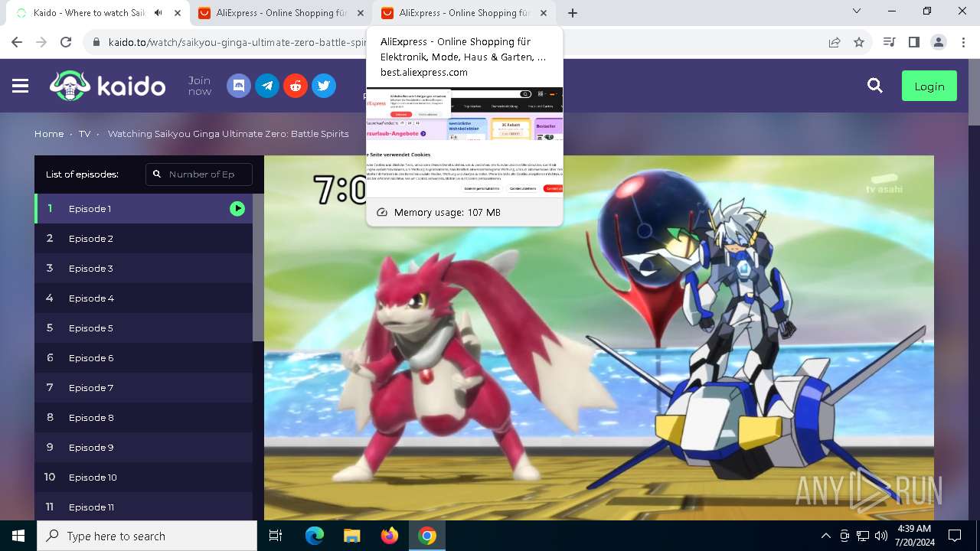Go back in Chrome
The height and width of the screenshot is (551, 980).
[x=17, y=42]
